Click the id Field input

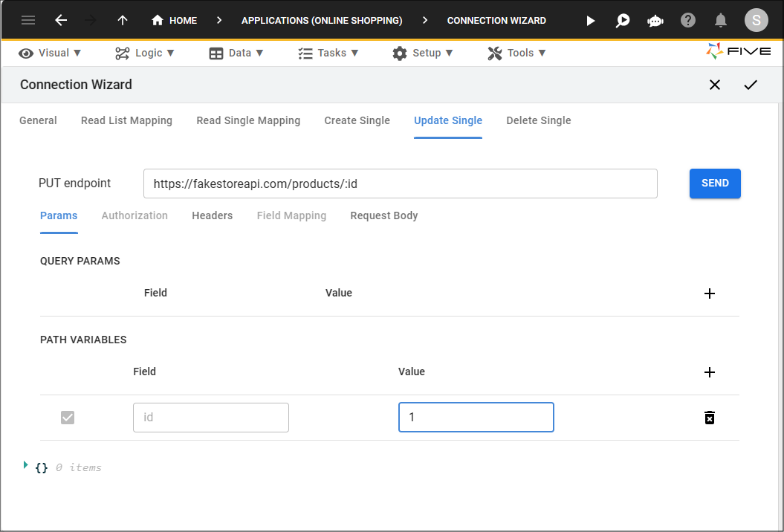[211, 418]
